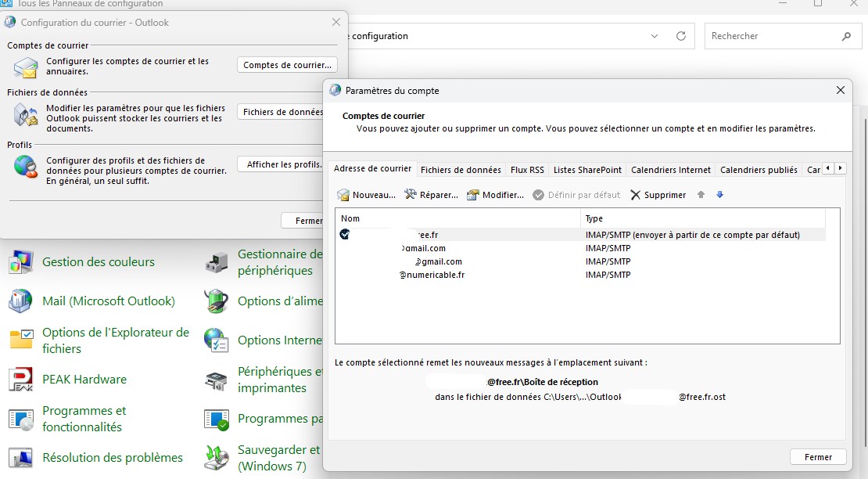The width and height of the screenshot is (868, 479).
Task: Open Résolution des problèmes icon
Action: click(x=21, y=458)
